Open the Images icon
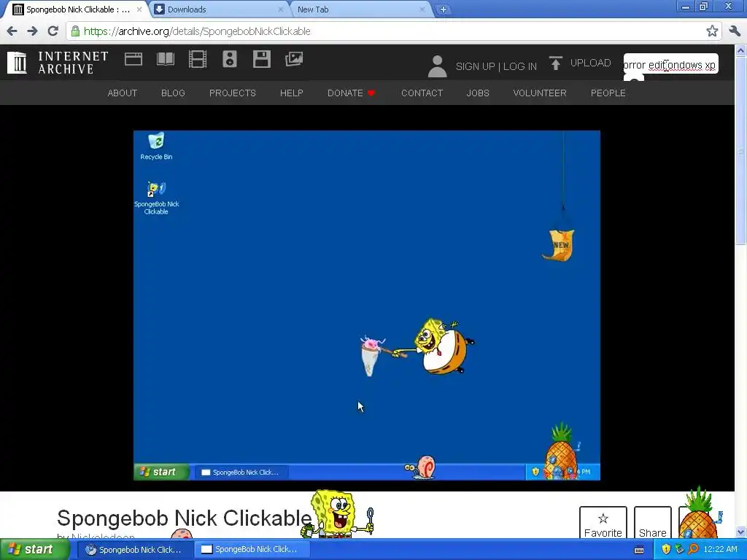Viewport: 747px width, 560px height. 293,60
